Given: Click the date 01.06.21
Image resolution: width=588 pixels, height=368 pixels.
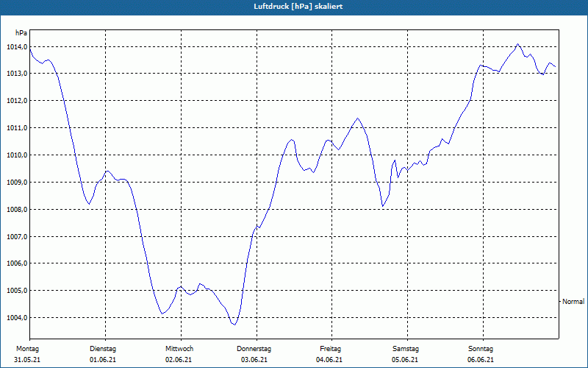Looking at the screenshot, I should click(103, 360).
